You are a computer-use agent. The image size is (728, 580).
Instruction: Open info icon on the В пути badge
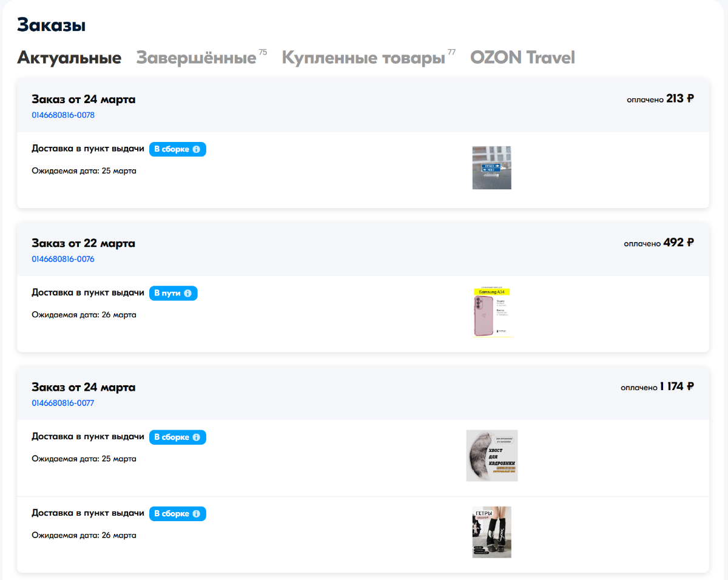pyautogui.click(x=187, y=294)
